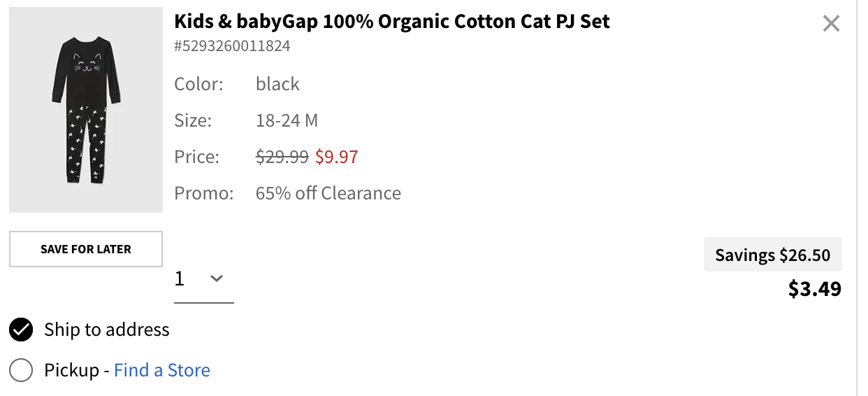
Task: Click the red $9.97 sale price
Action: coord(336,157)
